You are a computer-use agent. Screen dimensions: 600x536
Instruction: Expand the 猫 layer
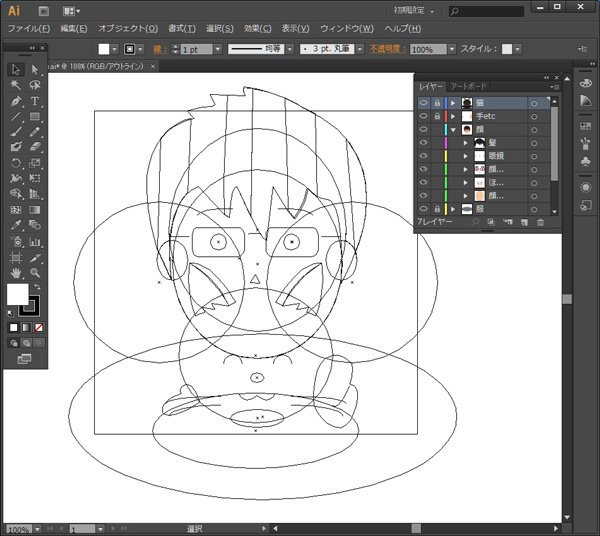[x=453, y=103]
